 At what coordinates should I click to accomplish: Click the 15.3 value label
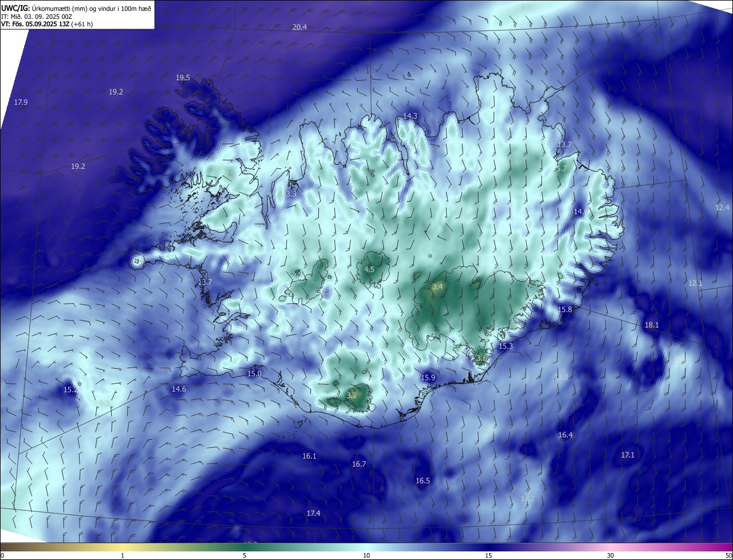pyautogui.click(x=506, y=346)
